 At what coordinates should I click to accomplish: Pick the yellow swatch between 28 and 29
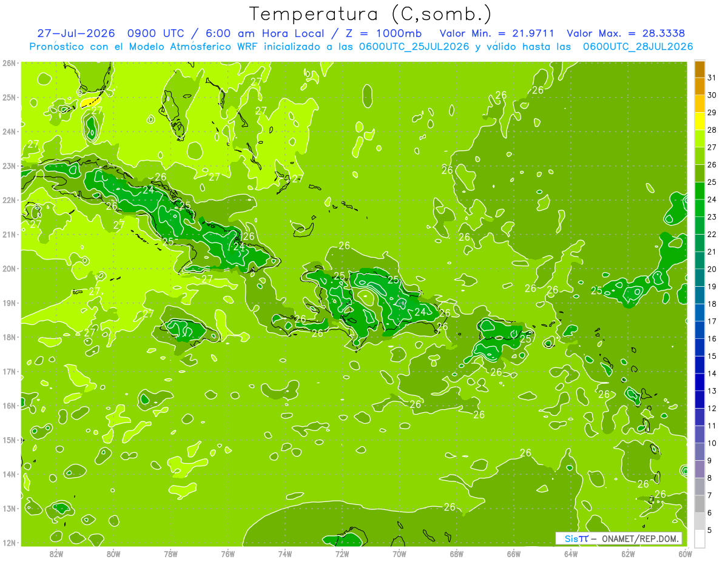click(x=699, y=121)
